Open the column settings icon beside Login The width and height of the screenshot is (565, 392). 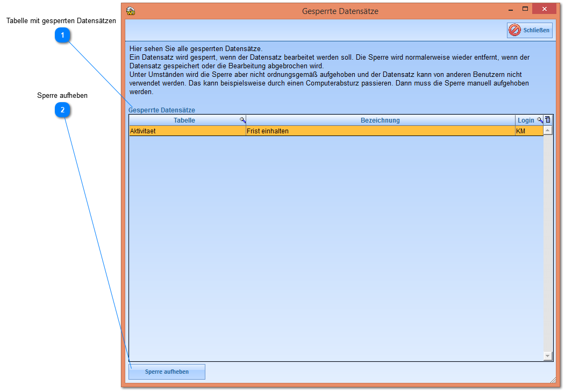[x=548, y=119]
